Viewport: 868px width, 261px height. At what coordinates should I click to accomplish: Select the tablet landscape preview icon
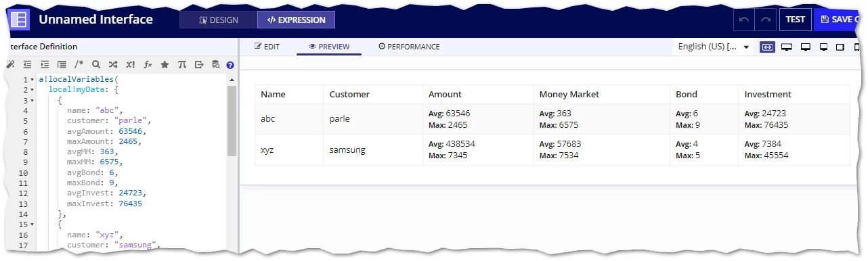840,47
